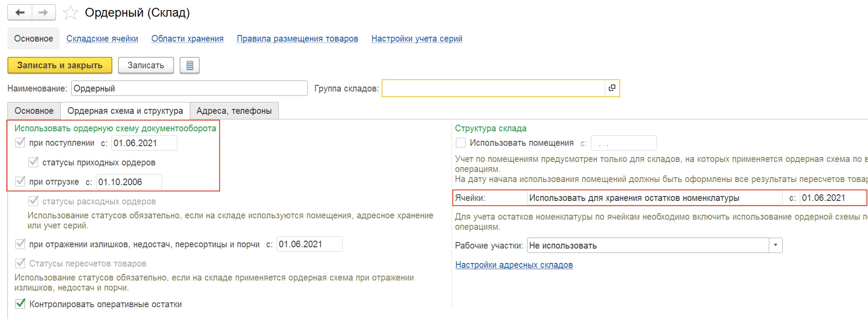Open the Области хранения link

pos(187,39)
